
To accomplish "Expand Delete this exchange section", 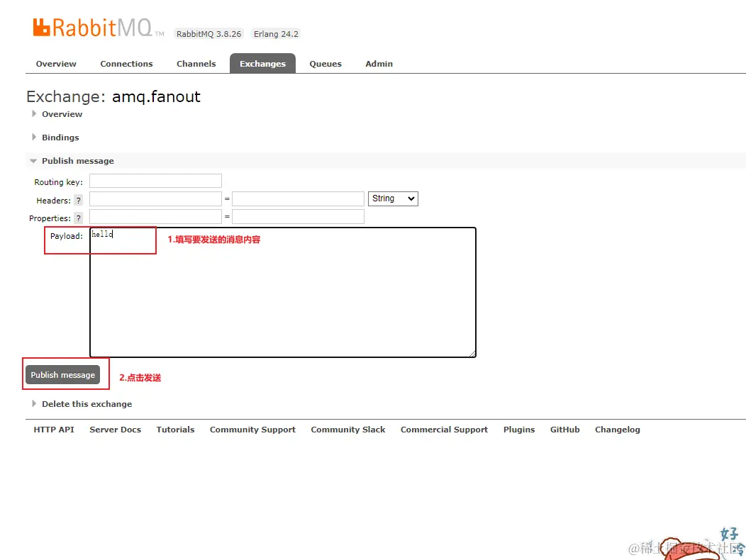I will (x=87, y=404).
